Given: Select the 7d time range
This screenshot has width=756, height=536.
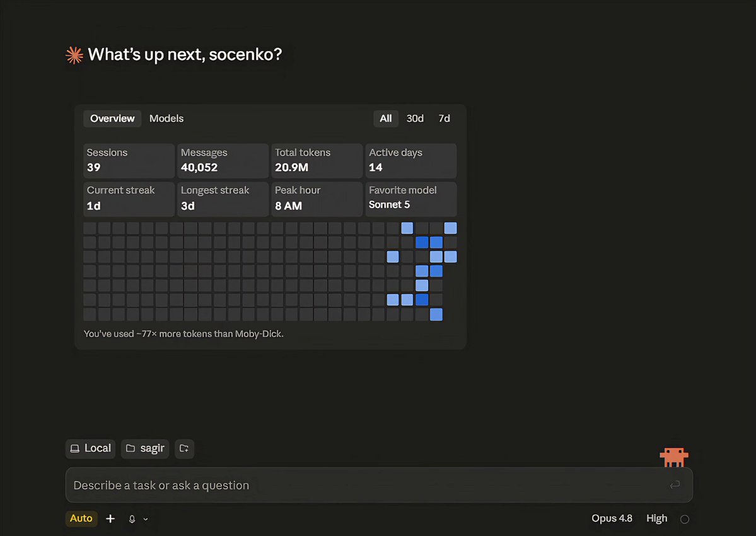Looking at the screenshot, I should 444,119.
